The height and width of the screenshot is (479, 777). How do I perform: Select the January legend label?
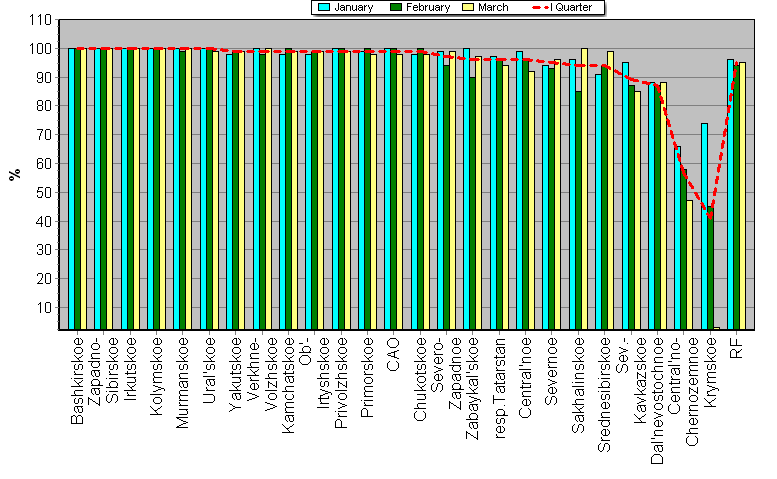click(353, 7)
